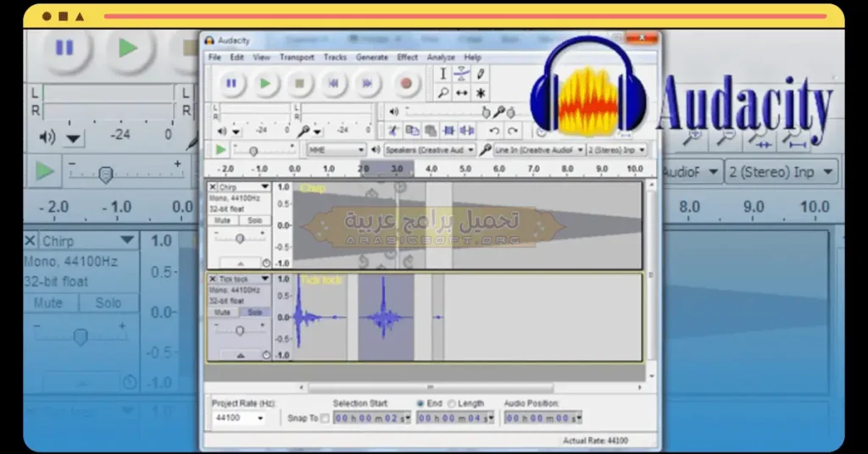868x454 pixels.
Task: Click the red Record button
Action: [x=406, y=84]
